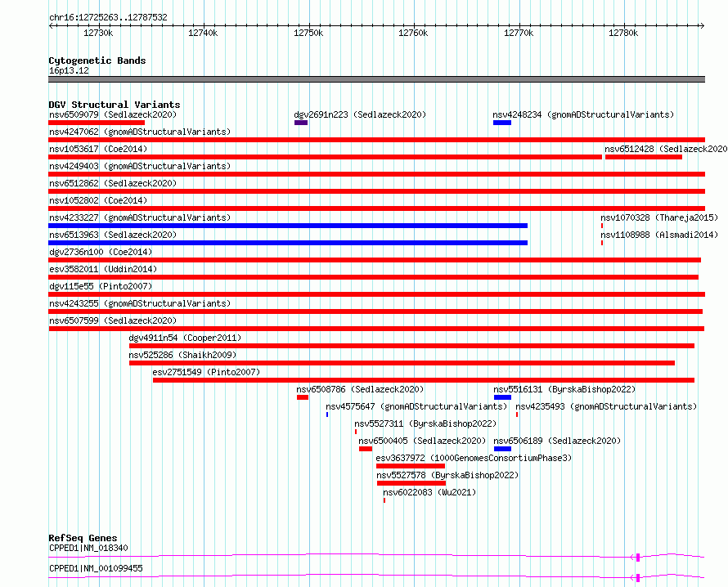Click the 16p13.12 cytogenetic band label

coord(70,70)
